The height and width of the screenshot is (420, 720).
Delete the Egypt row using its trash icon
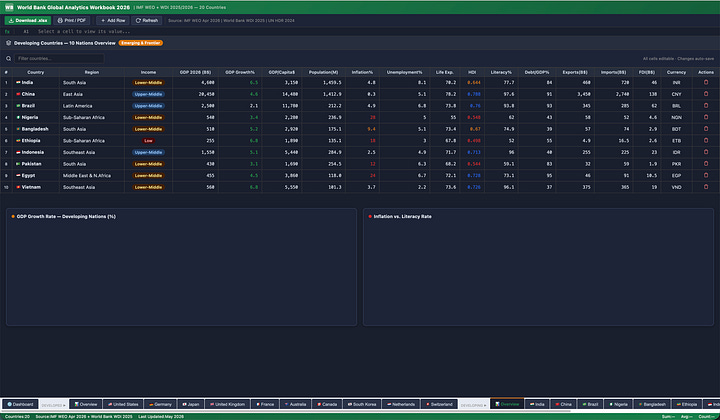pos(706,175)
